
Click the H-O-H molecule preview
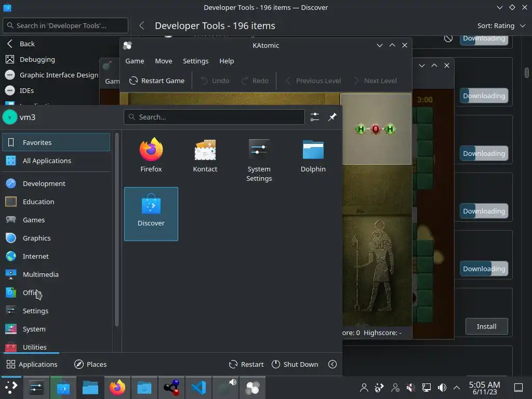[376, 129]
